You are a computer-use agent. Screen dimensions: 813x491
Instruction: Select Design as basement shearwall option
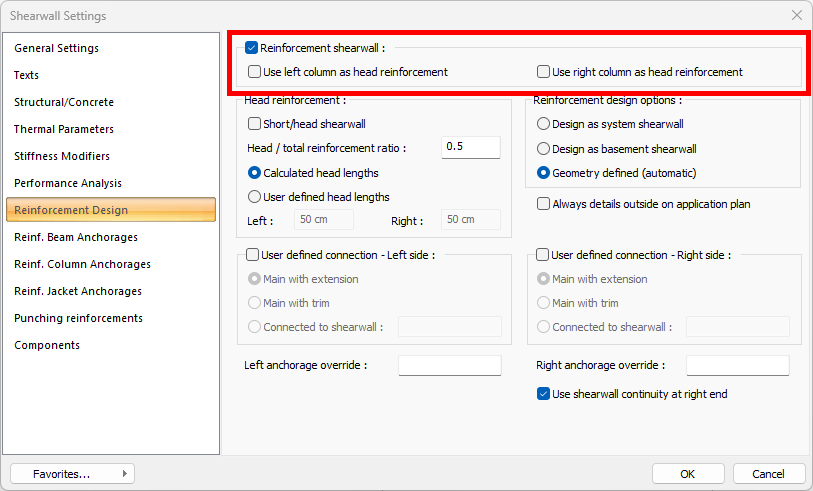544,149
